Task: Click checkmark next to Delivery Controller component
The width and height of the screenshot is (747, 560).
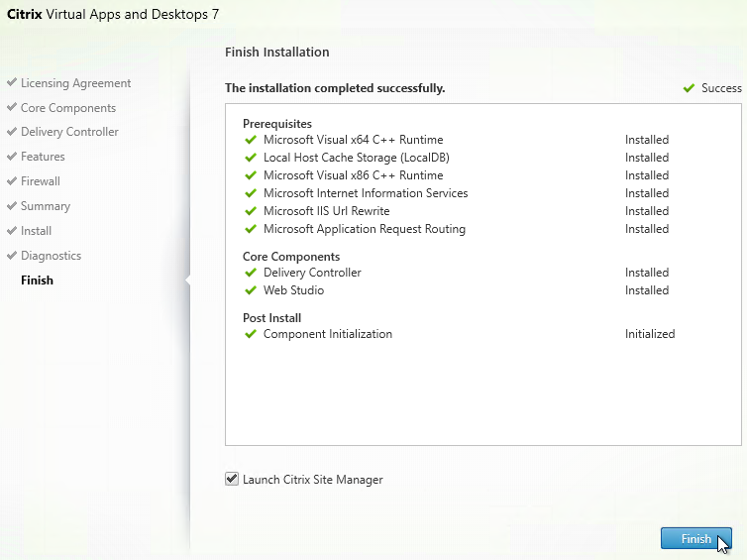Action: (250, 273)
